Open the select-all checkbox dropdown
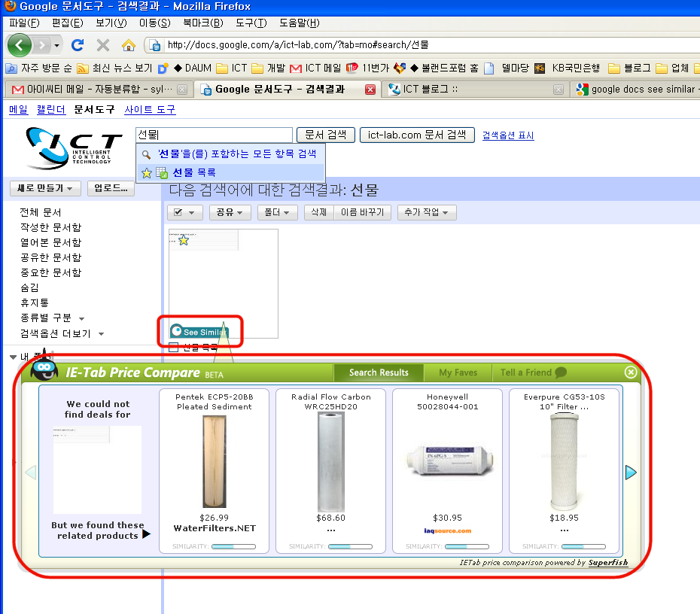Image resolution: width=700 pixels, height=614 pixels. [184, 213]
